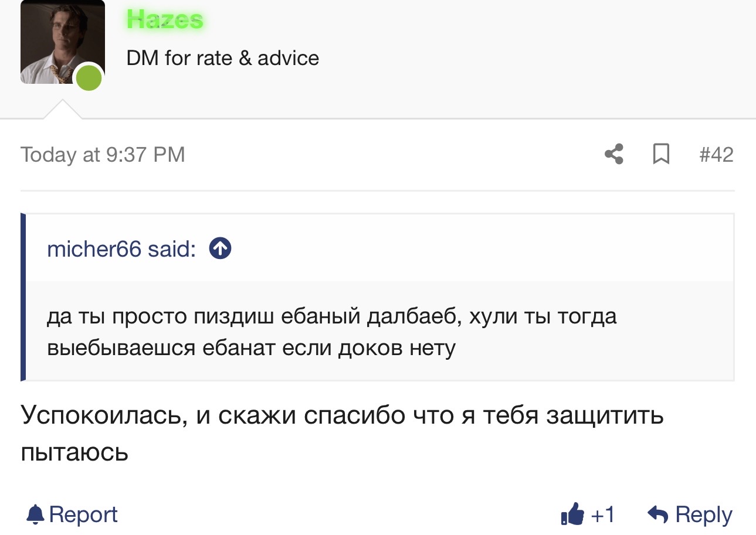Like the post with the thumbs-up icon

click(x=572, y=514)
